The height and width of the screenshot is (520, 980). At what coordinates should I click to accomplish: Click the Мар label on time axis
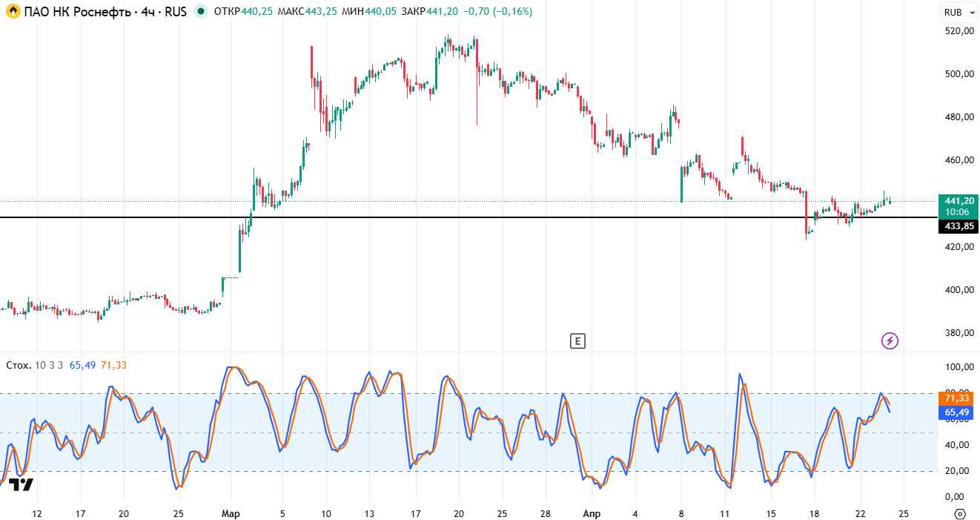[230, 513]
